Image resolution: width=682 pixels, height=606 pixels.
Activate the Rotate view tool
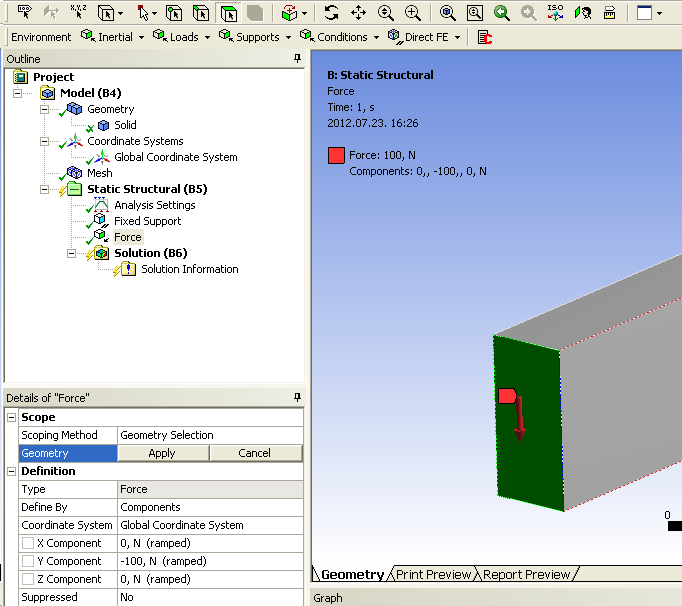(x=331, y=13)
